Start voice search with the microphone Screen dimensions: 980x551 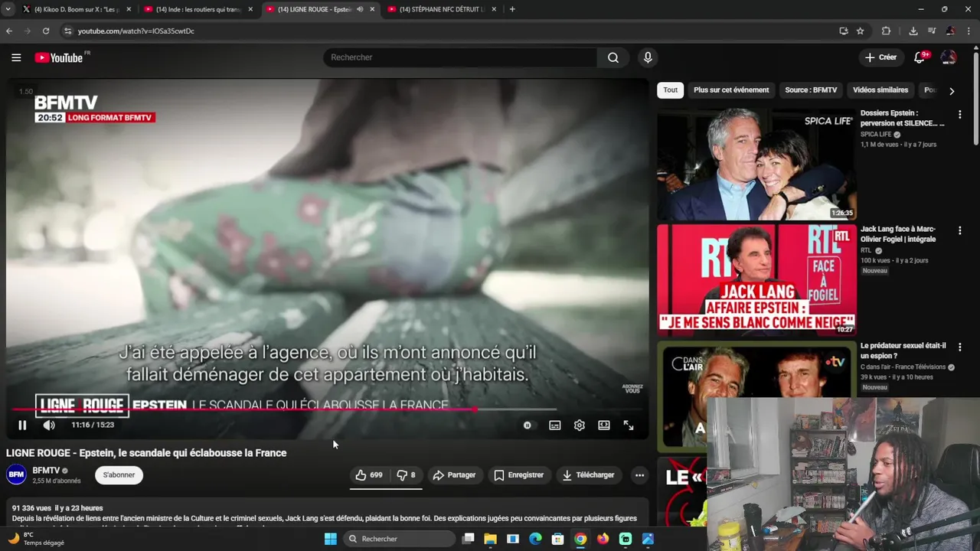coord(648,57)
